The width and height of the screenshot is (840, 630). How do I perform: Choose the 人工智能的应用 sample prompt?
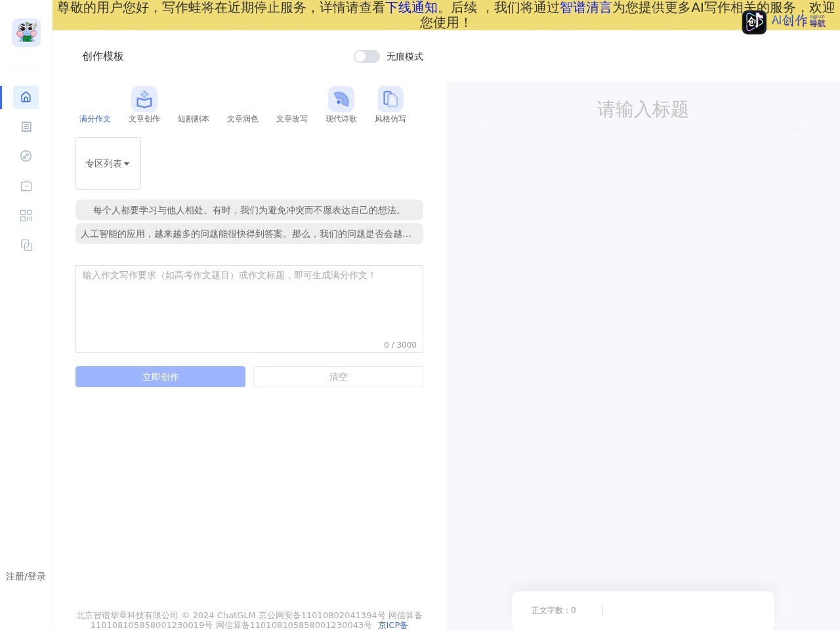pyautogui.click(x=249, y=234)
